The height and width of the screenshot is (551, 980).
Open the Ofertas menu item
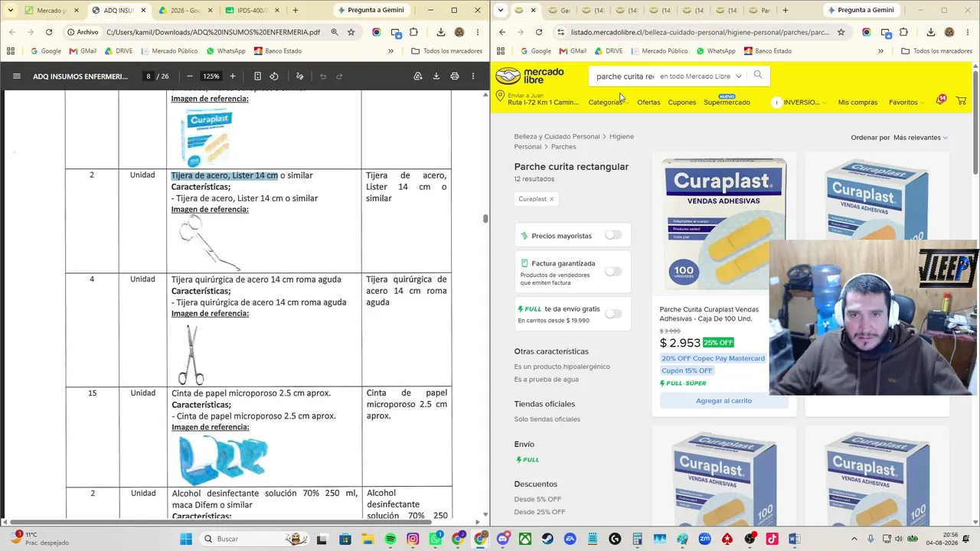648,102
